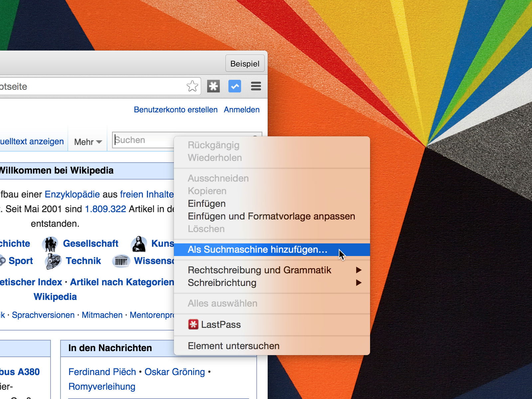Bookmark this page with the star icon
This screenshot has width=532, height=399.
pyautogui.click(x=192, y=86)
